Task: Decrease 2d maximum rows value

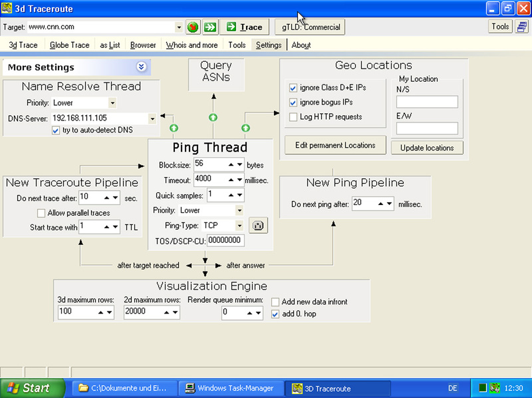Action: pos(175,312)
